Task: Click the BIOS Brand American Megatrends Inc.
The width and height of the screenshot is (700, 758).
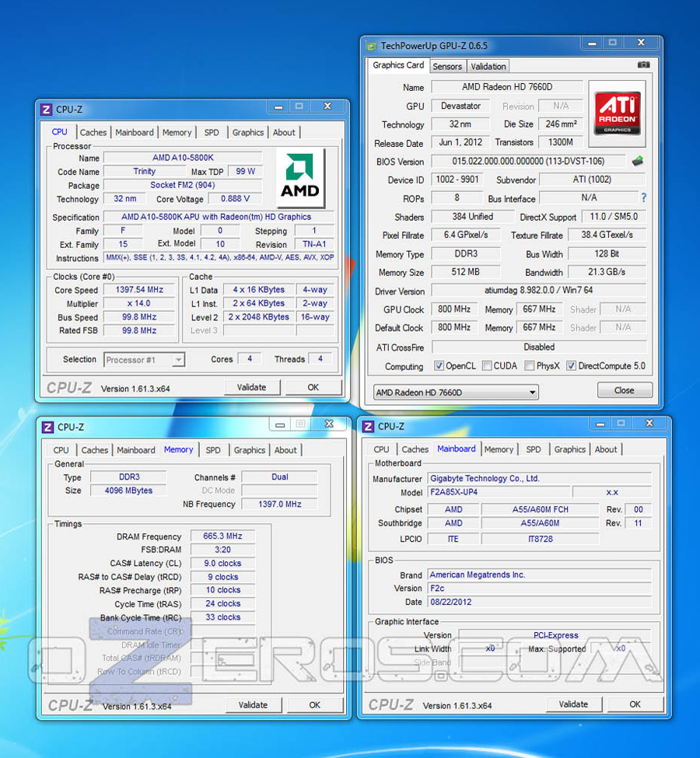Action: (x=540, y=575)
